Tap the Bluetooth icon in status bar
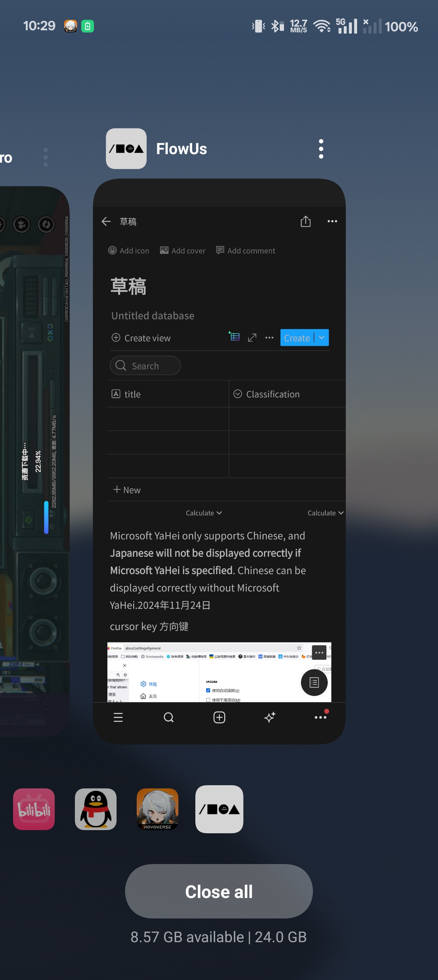 pos(277,26)
